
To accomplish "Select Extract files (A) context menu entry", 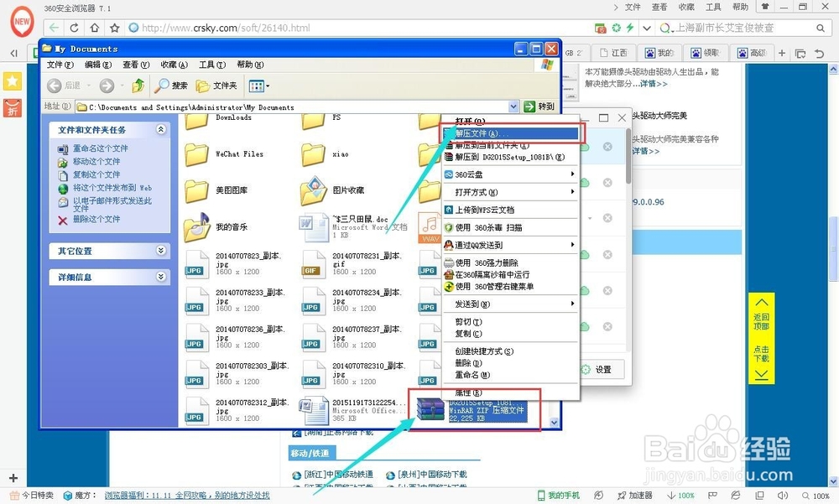I will 512,133.
